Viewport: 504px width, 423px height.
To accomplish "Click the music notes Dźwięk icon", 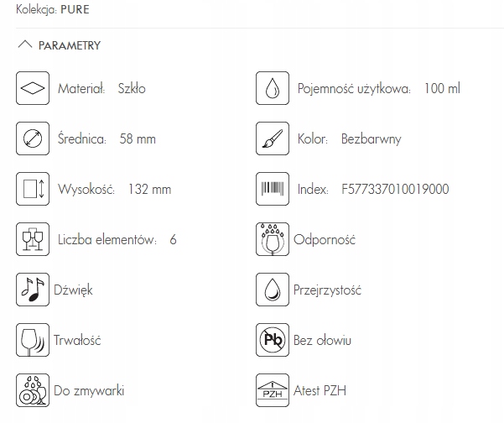I will click(32, 290).
